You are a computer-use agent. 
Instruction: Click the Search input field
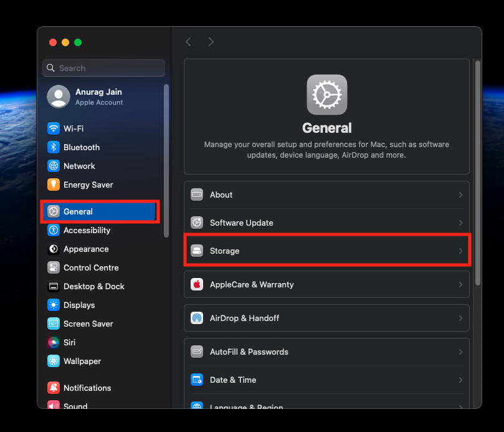coord(104,68)
